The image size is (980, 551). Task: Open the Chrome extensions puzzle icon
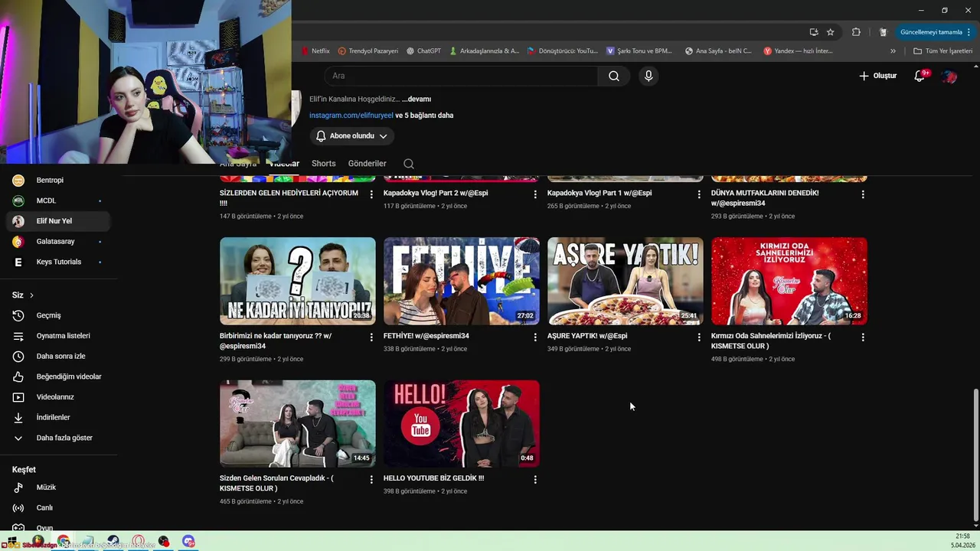point(856,32)
